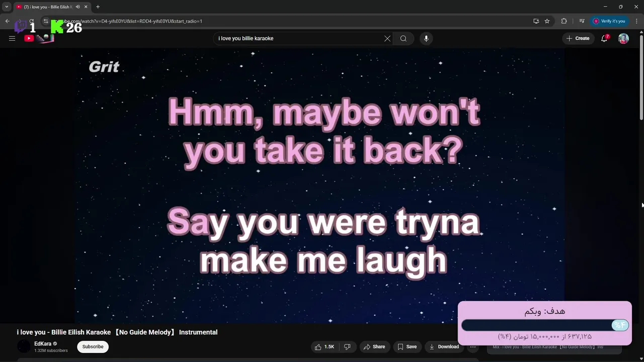This screenshot has height=362, width=644.
Task: Reload the page
Action: tap(32, 21)
